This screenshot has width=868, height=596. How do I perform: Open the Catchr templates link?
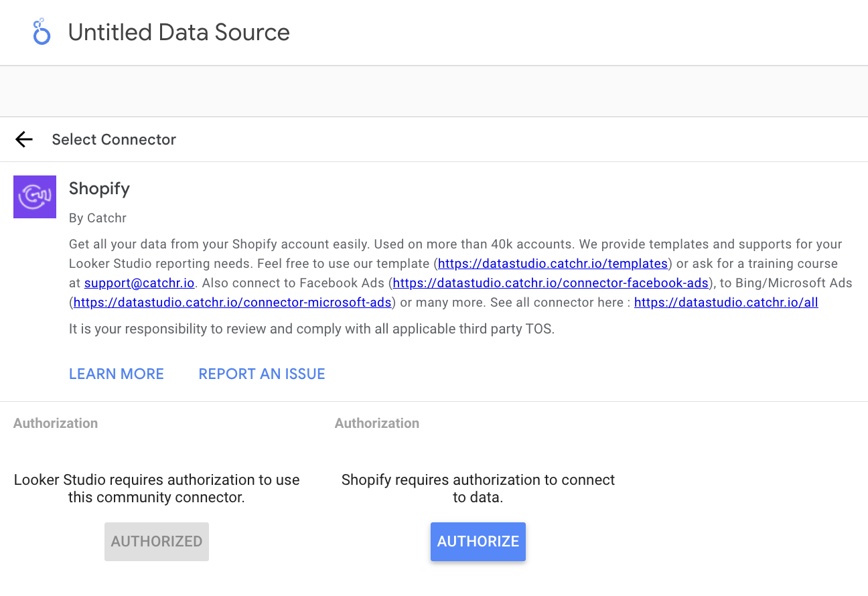pos(553,263)
